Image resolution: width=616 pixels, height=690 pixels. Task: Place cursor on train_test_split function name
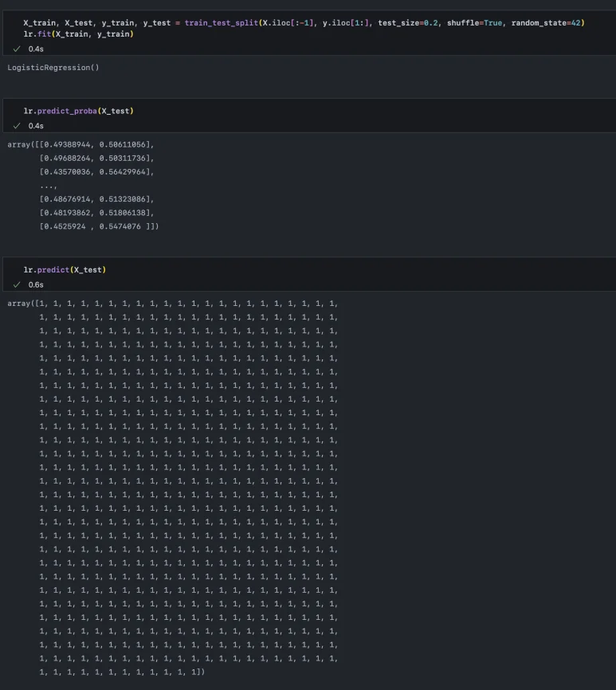pyautogui.click(x=222, y=22)
